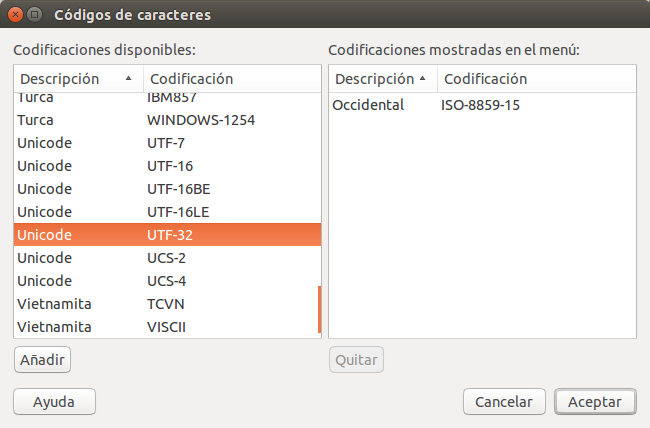Select the Unicode UTF-16 encoding row
This screenshot has height=428, width=650.
click(166, 166)
